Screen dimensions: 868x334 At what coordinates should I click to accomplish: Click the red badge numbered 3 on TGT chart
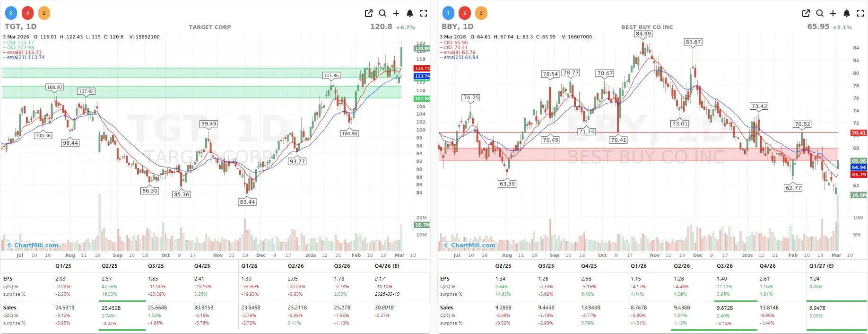pyautogui.click(x=28, y=13)
